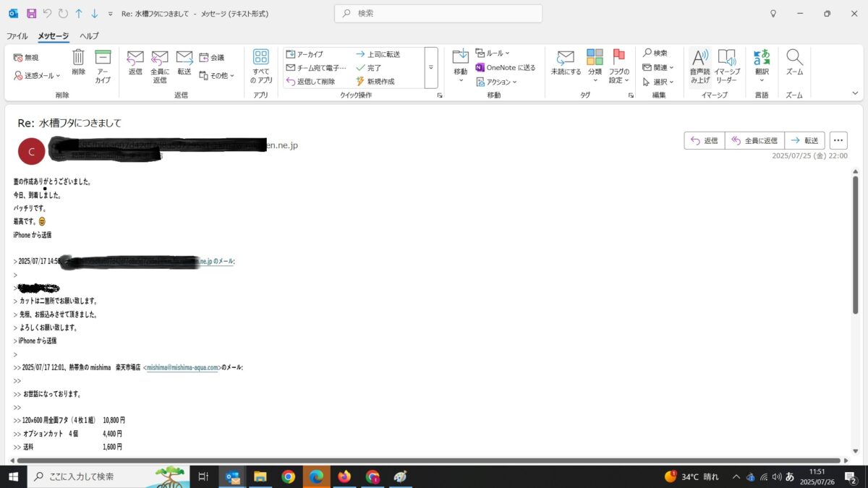Open イマーシブ リーダー
Viewport: 868px width, 488px height.
727,67
